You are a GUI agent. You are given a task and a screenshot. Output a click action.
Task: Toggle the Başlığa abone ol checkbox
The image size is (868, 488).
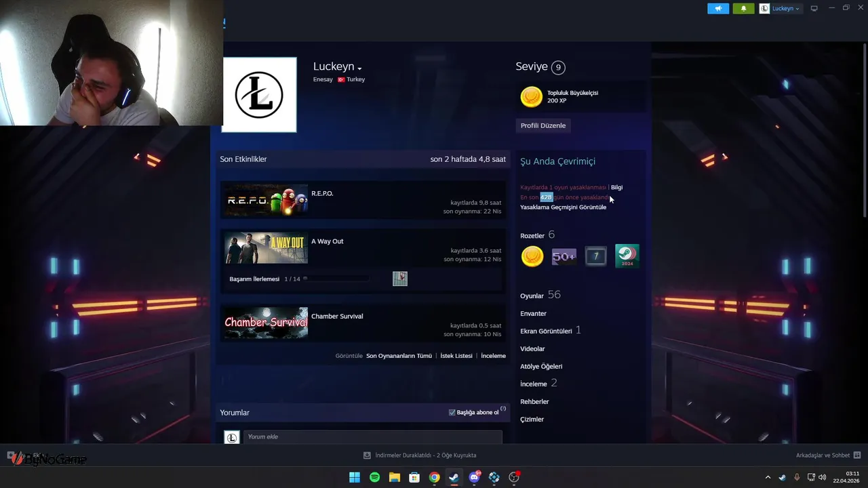pos(452,412)
